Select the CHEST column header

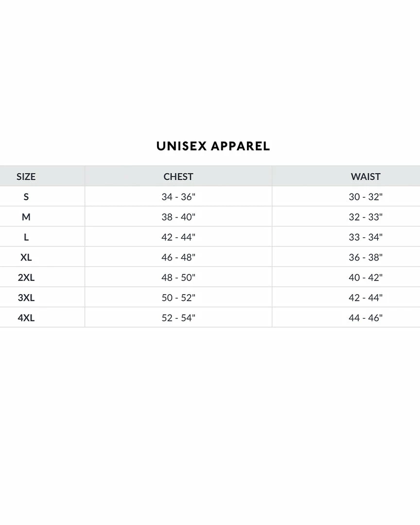point(178,176)
